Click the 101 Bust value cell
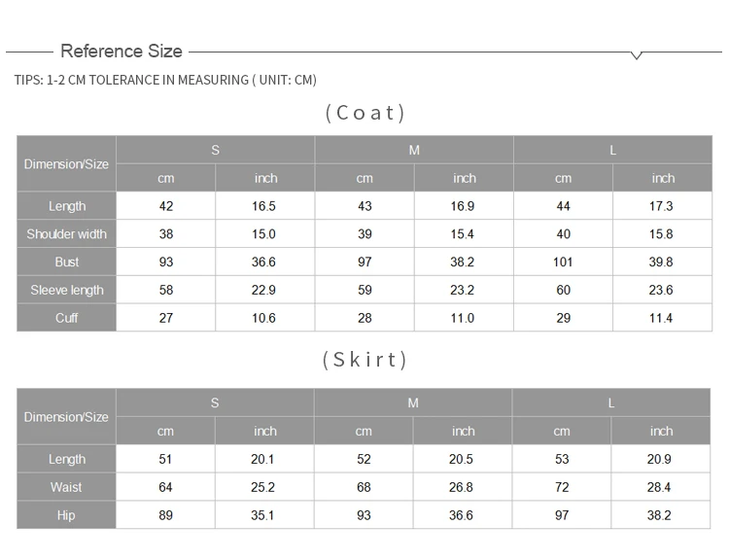The height and width of the screenshot is (560, 729). pos(563,262)
